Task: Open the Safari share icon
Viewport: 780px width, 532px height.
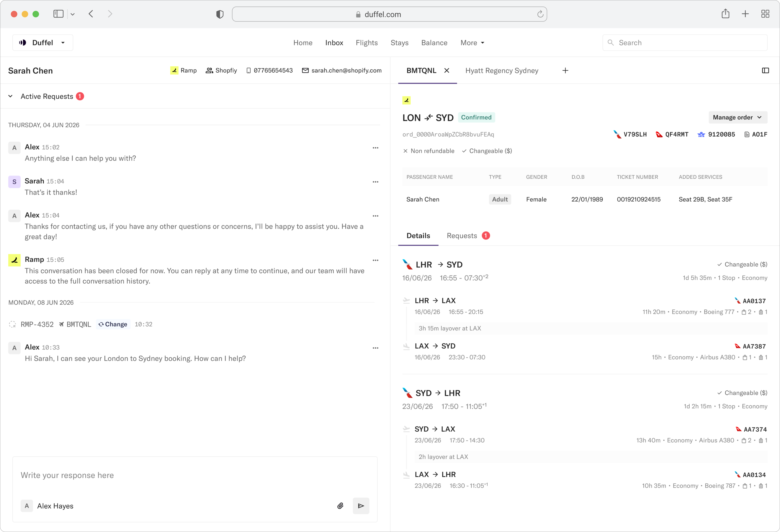Action: coord(726,13)
